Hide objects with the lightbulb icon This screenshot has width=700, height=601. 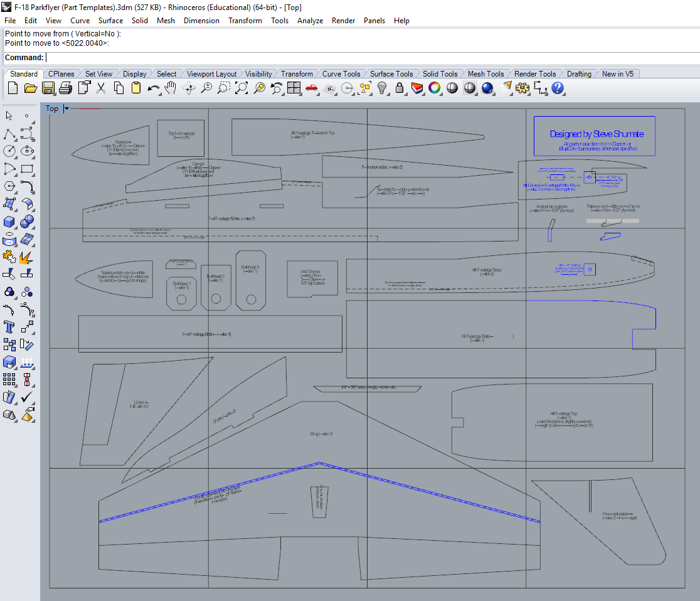[x=382, y=88]
